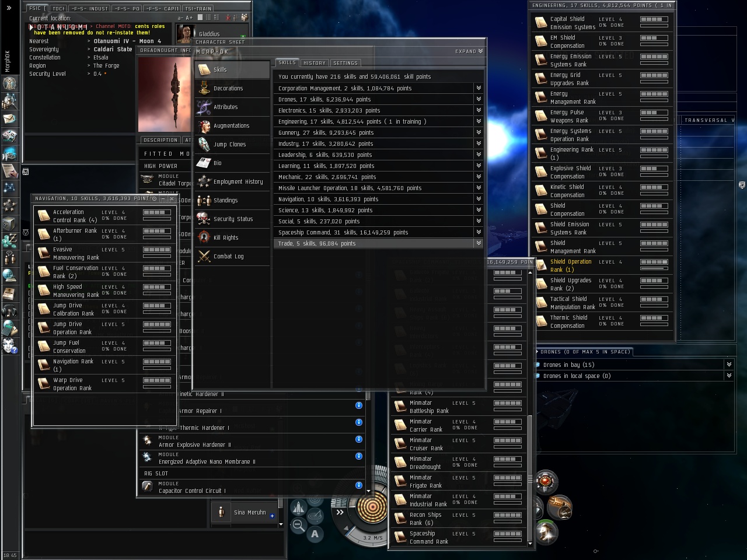Click the Acceleration Control skill book icon
The image size is (747, 560).
click(x=43, y=216)
